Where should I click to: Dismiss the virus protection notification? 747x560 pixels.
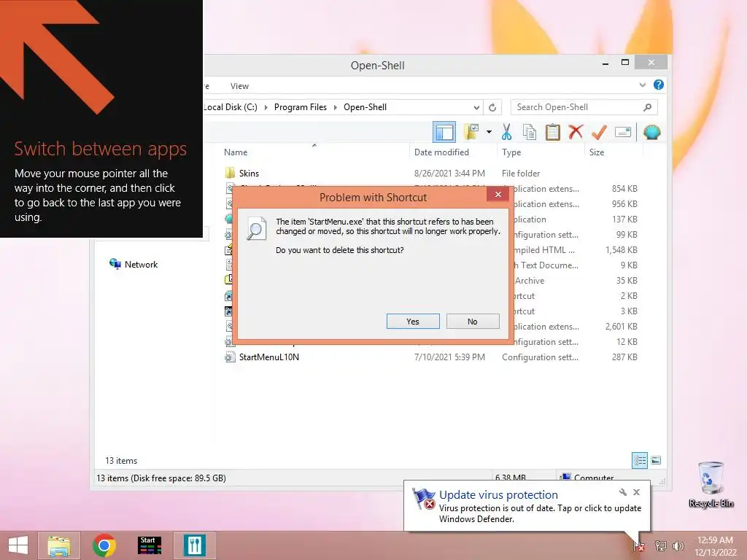point(636,492)
